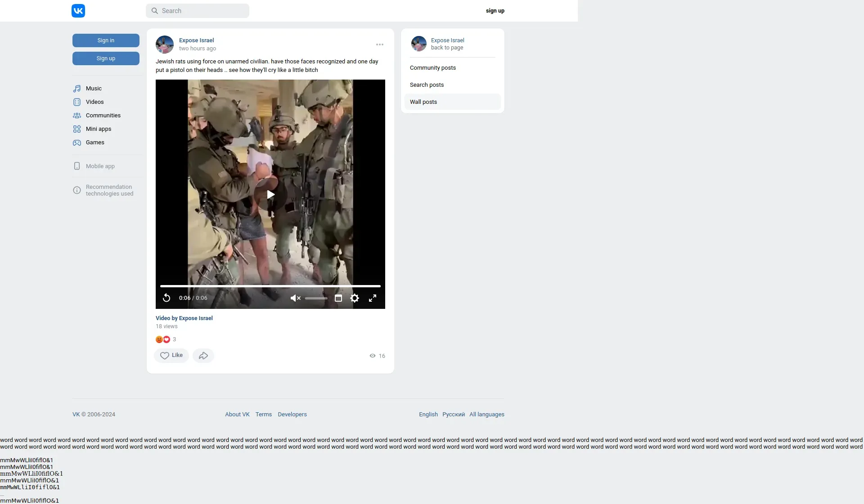
Task: Open Music from the sidebar
Action: pos(94,89)
